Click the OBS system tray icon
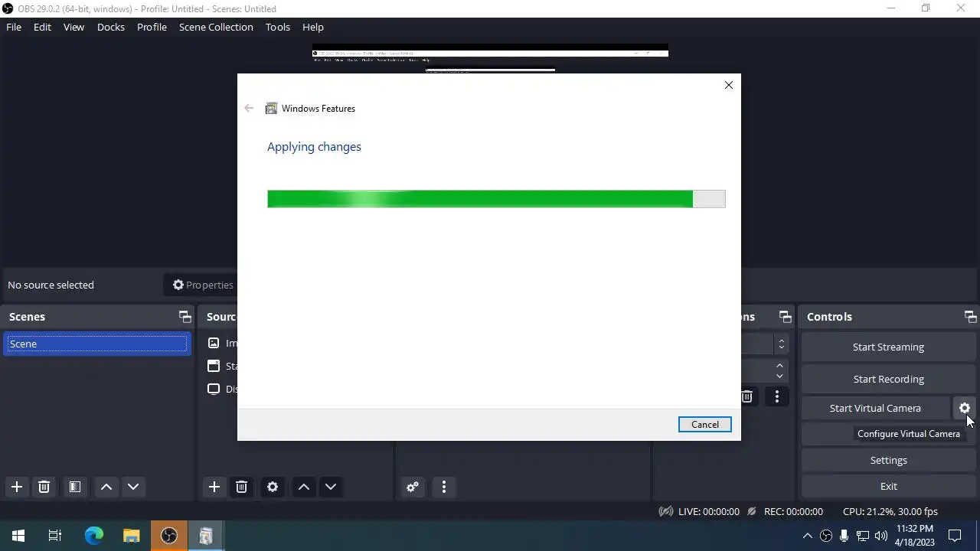Viewport: 980px width, 551px height. coord(826,536)
